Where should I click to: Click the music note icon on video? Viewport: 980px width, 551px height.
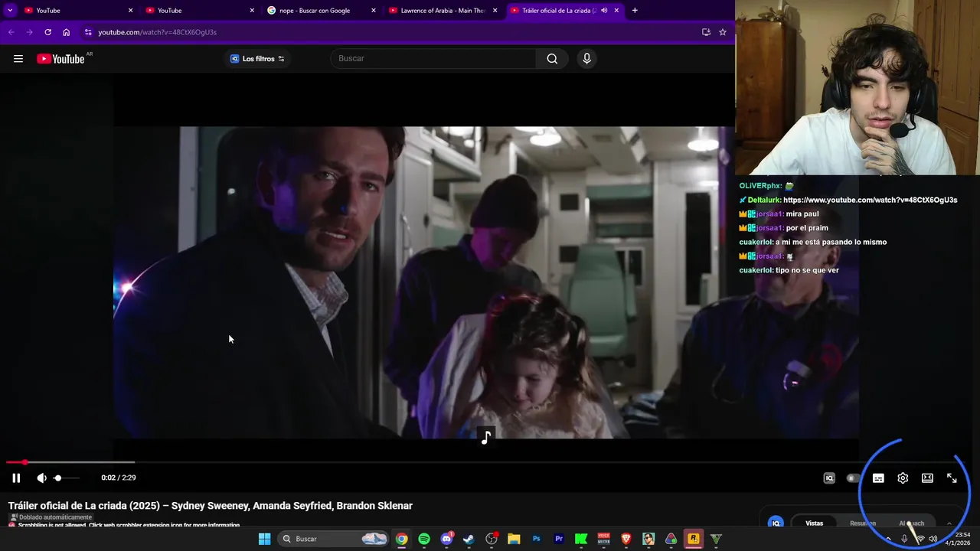[x=485, y=437]
